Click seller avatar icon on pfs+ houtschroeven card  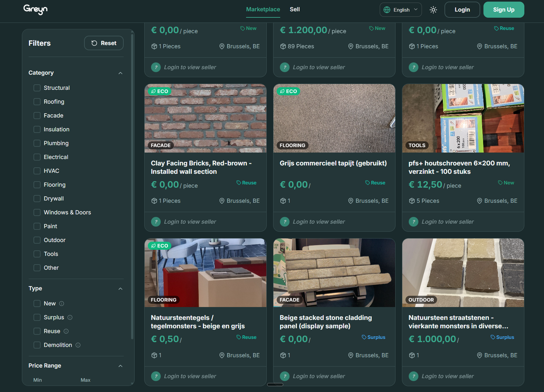tap(414, 222)
